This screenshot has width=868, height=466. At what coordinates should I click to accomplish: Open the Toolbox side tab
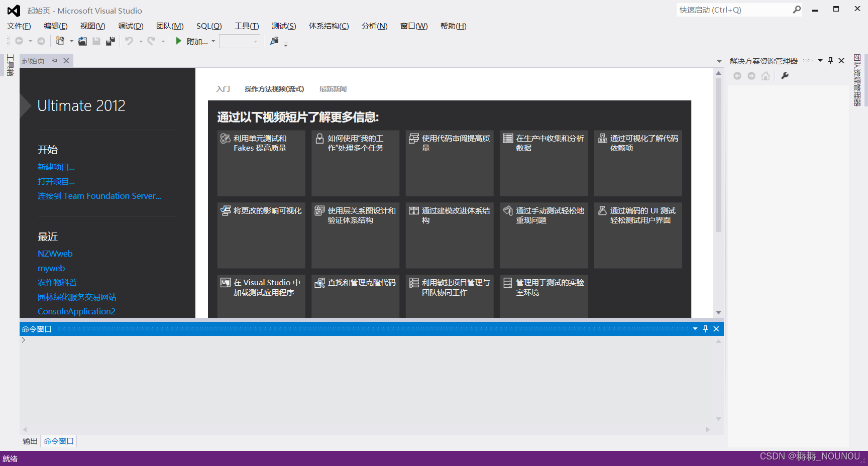pos(10,65)
